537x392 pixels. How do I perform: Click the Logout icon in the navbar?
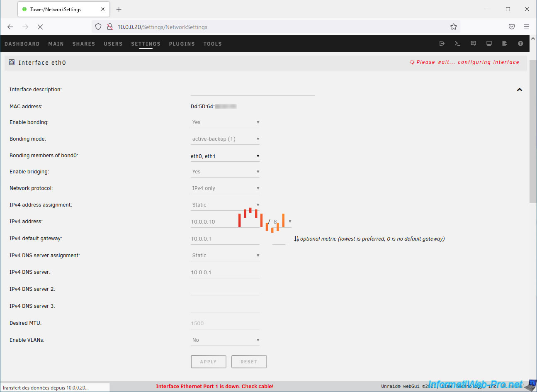[442, 44]
